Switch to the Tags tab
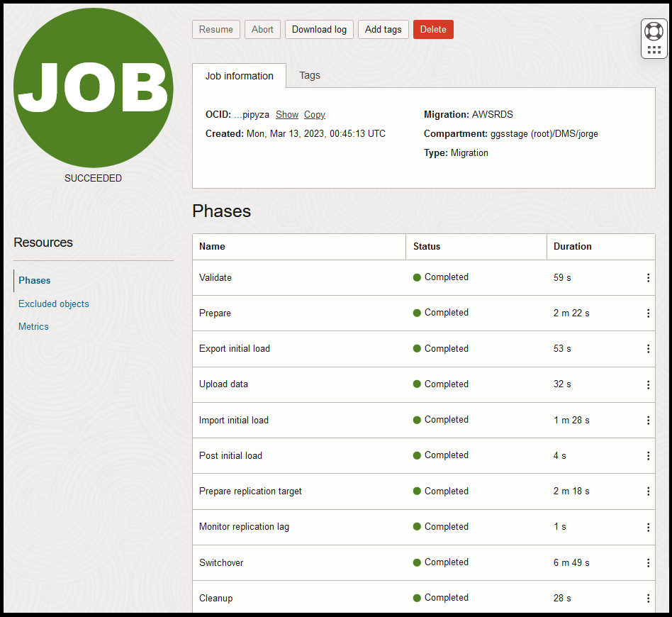This screenshot has width=672, height=617. click(x=310, y=75)
